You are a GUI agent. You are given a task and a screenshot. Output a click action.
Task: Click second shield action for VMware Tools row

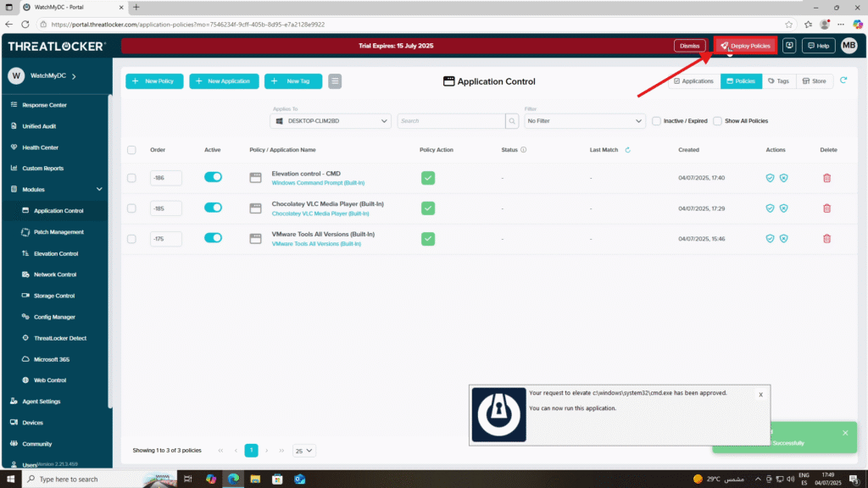[x=784, y=238]
